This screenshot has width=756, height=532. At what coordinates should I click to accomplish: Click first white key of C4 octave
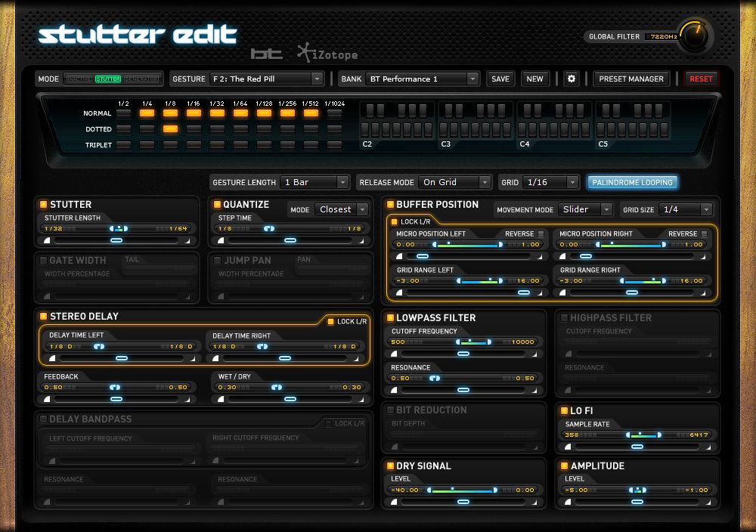tap(522, 129)
